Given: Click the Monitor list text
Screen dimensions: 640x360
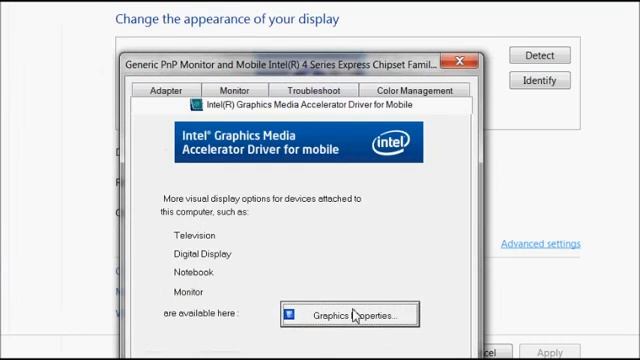Looking at the screenshot, I should click(x=188, y=292).
